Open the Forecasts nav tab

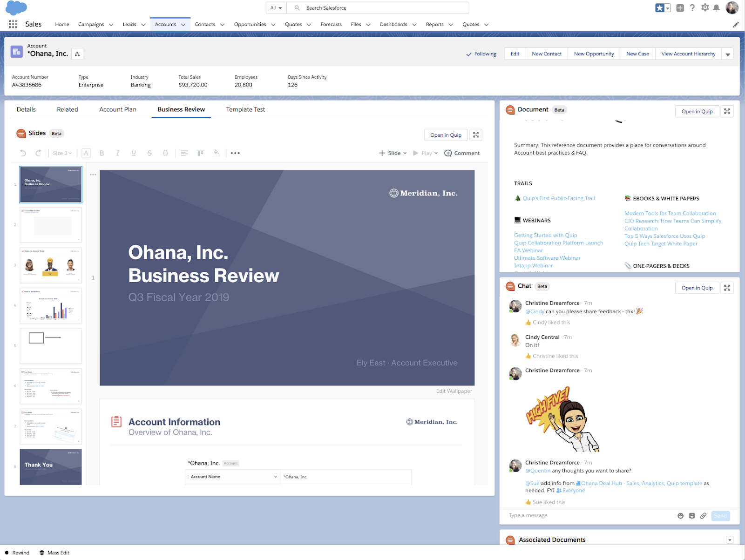331,25
